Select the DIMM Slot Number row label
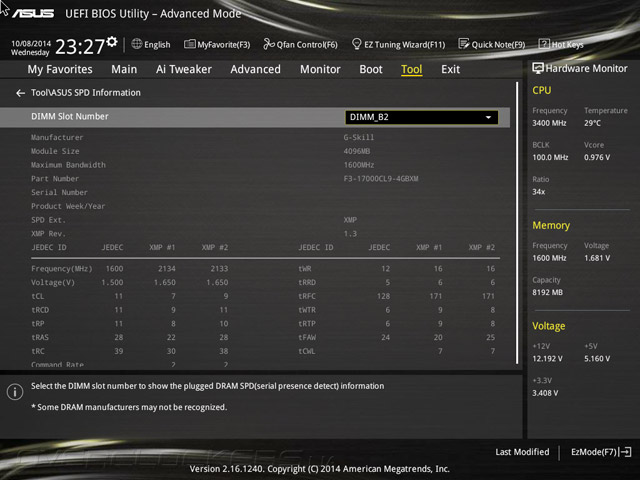 pos(70,116)
